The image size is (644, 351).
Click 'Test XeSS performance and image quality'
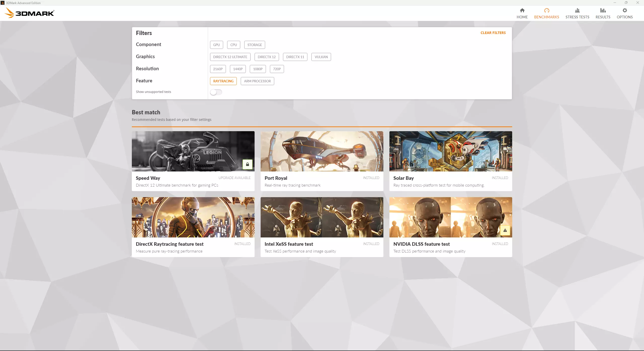(300, 251)
